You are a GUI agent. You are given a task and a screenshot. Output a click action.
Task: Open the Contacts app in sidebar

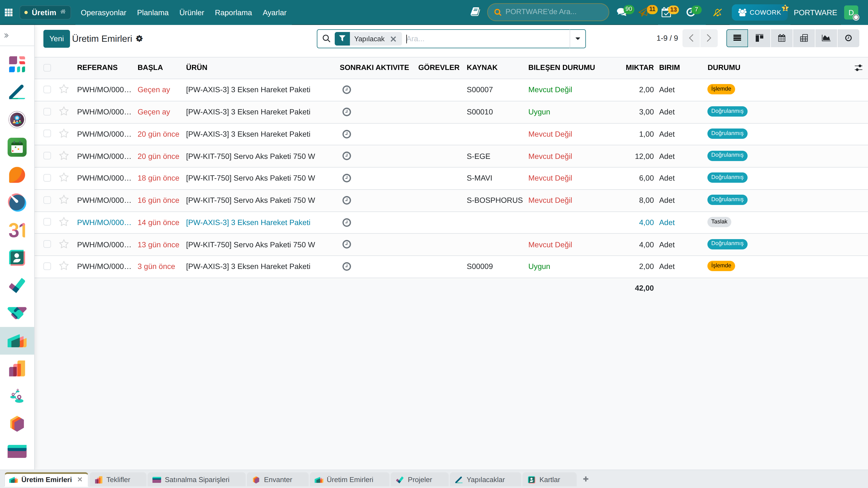(17, 258)
